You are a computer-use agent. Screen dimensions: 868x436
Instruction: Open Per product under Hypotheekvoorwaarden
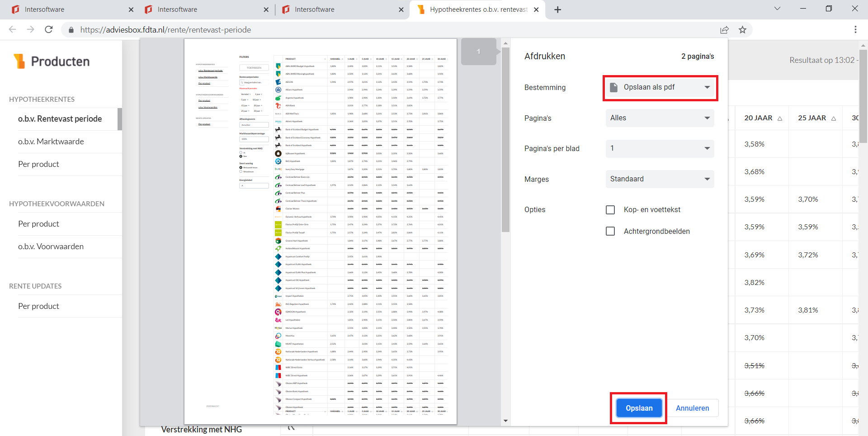pos(38,224)
